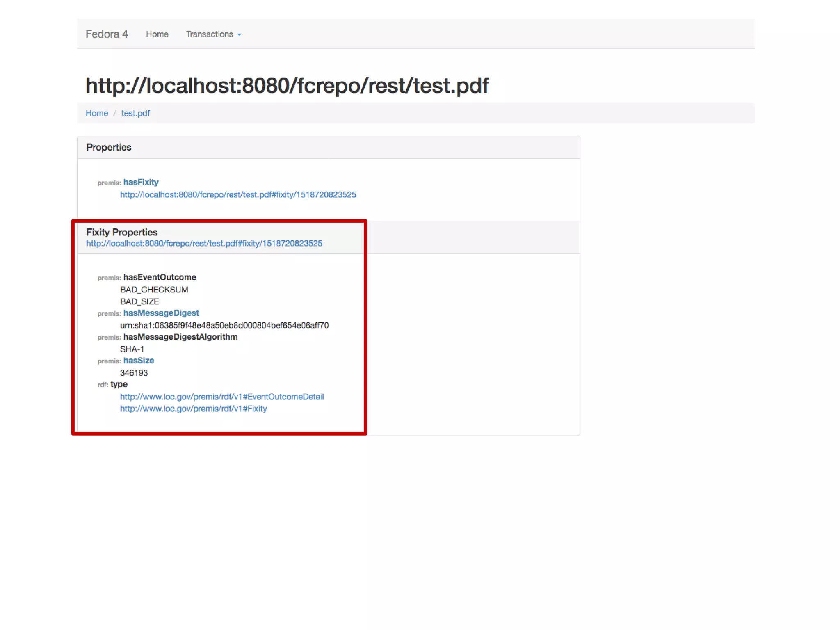Click the Home navbar item
The height and width of the screenshot is (630, 840).
pyautogui.click(x=157, y=34)
